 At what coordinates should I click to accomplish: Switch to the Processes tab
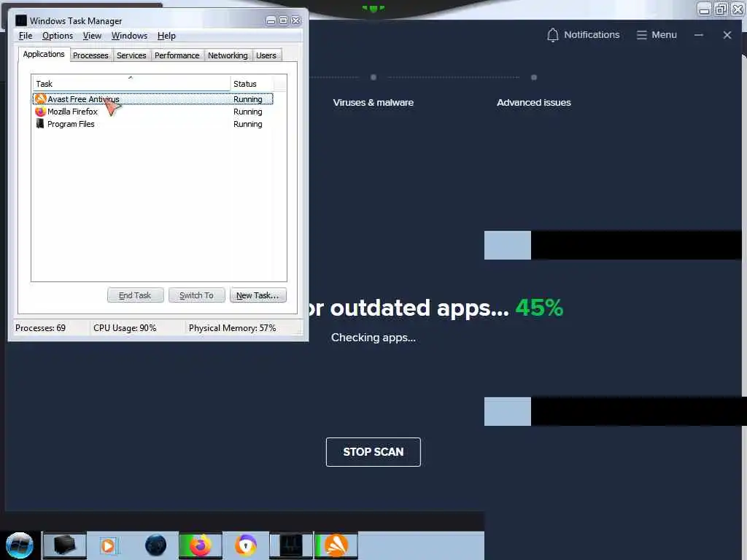pos(90,55)
